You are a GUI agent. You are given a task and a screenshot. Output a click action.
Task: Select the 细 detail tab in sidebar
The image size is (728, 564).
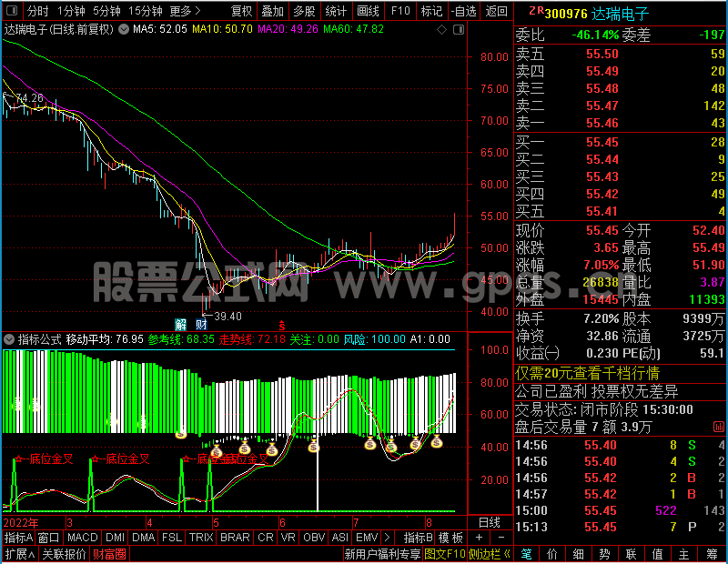tap(578, 554)
